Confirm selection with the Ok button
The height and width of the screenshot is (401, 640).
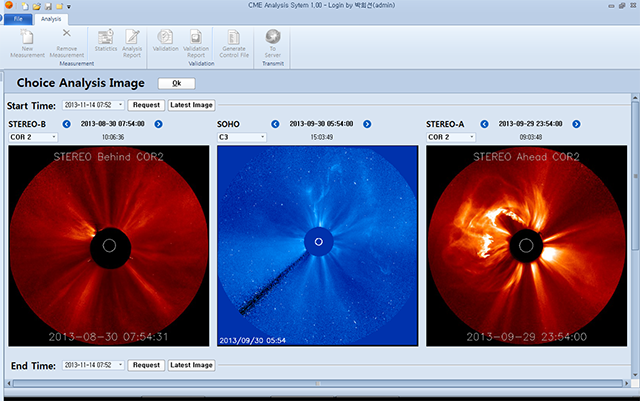click(x=177, y=83)
